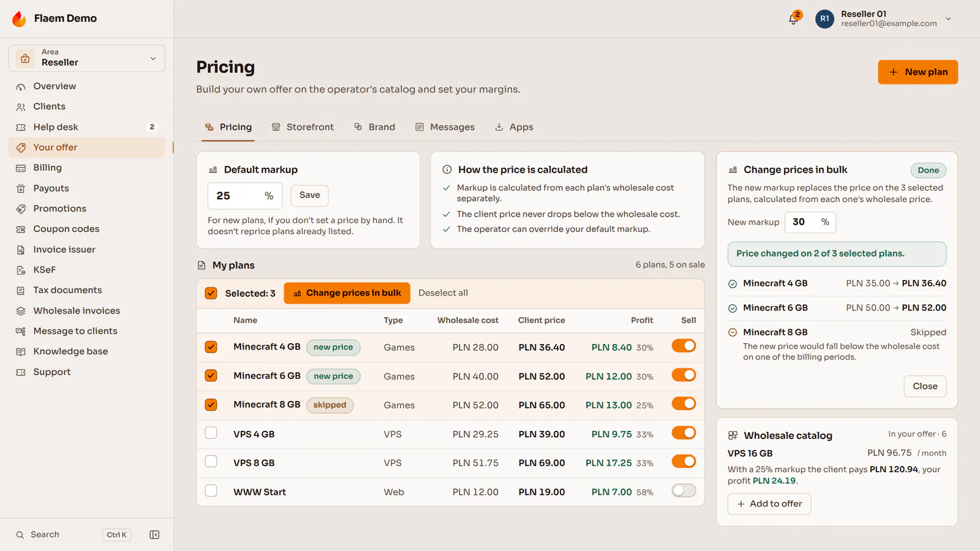Image resolution: width=980 pixels, height=551 pixels.
Task: Open notifications bell icon
Action: [793, 19]
